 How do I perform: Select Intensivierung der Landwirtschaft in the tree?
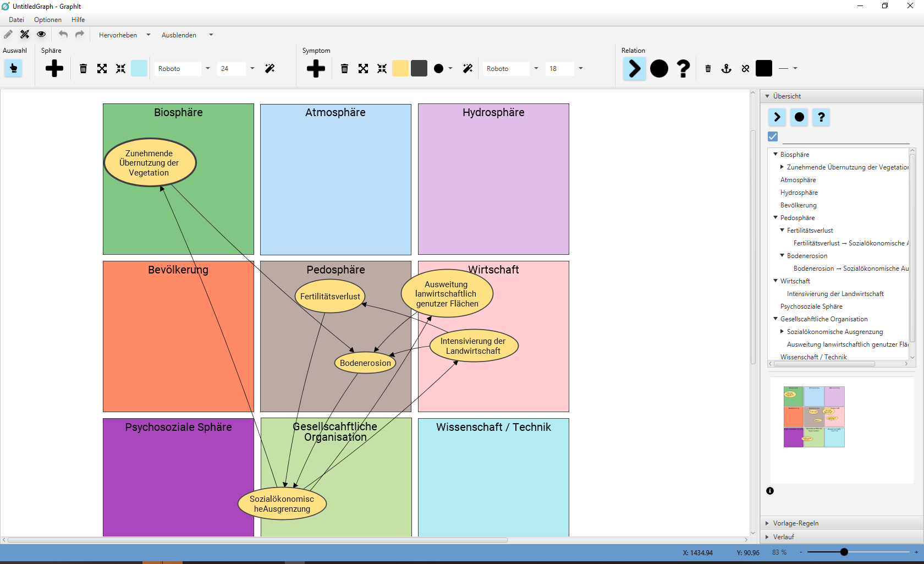coord(835,294)
